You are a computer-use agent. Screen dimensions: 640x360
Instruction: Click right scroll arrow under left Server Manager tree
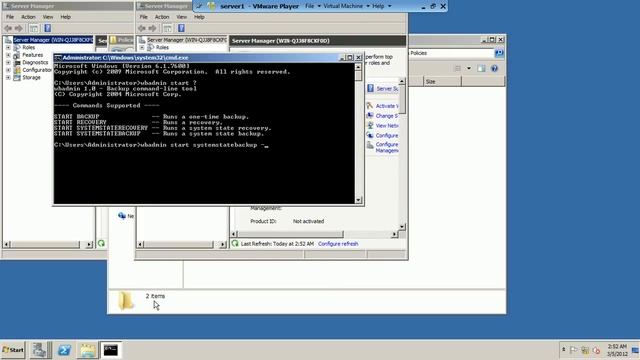(x=89, y=244)
